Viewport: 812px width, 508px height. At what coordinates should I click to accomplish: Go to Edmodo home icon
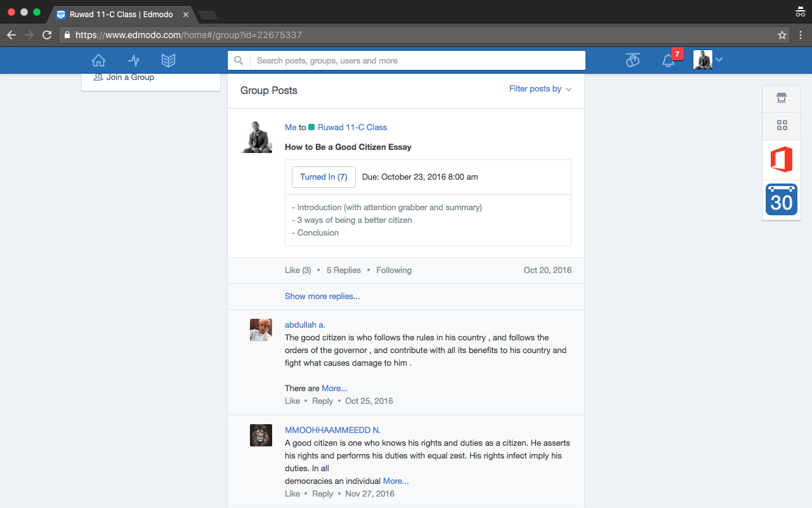[98, 60]
